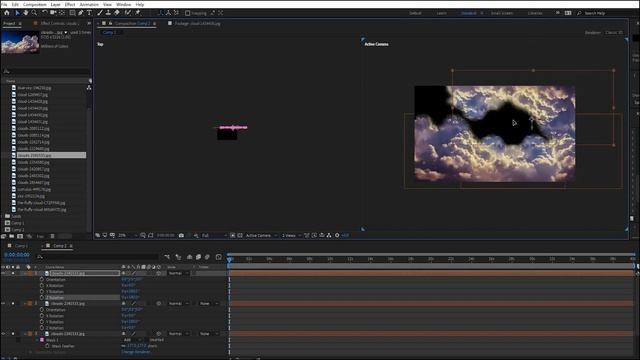Click the label color swatch of second layer
Screen dimensions: 640x360
tap(30, 304)
